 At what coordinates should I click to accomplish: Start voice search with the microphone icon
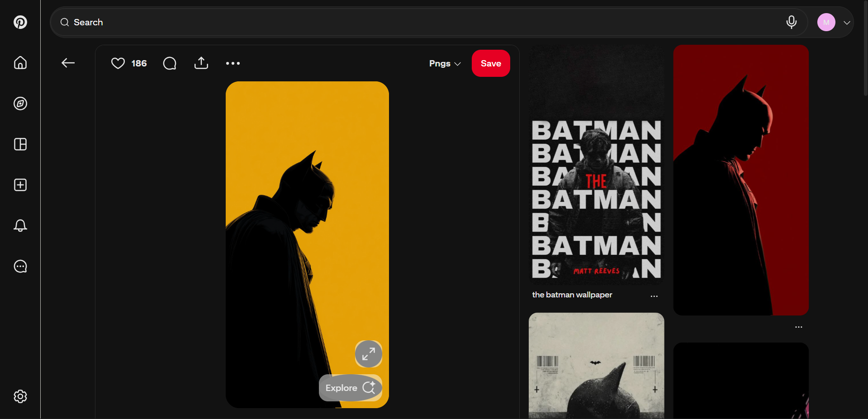tap(791, 22)
